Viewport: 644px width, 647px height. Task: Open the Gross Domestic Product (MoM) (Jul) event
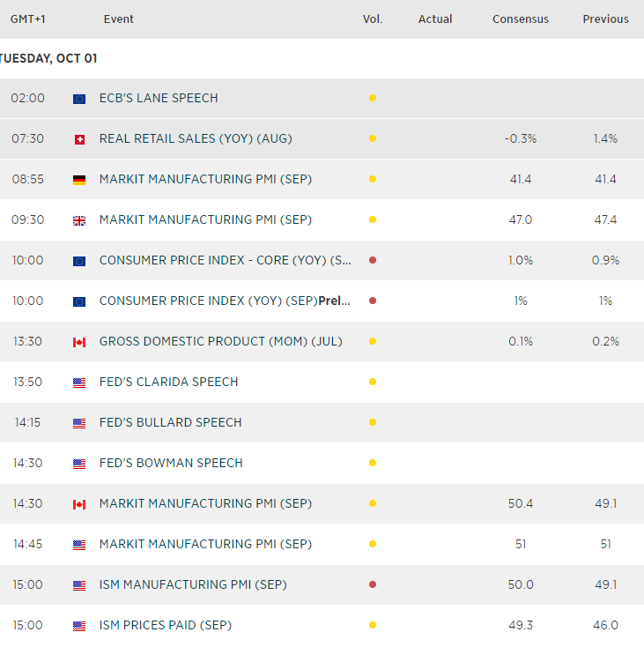coord(220,341)
